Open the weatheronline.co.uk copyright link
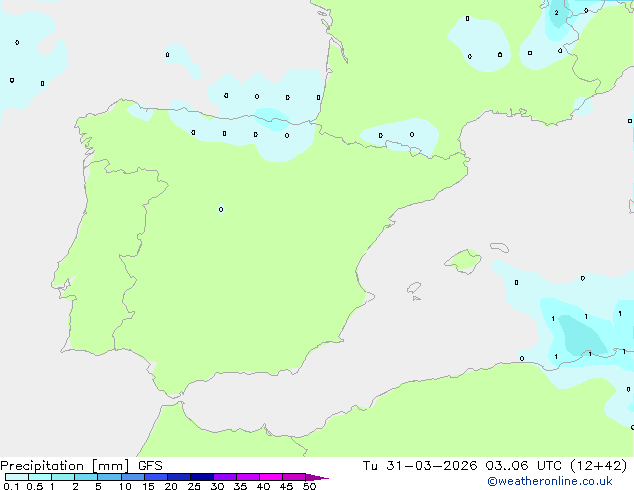 (563, 481)
